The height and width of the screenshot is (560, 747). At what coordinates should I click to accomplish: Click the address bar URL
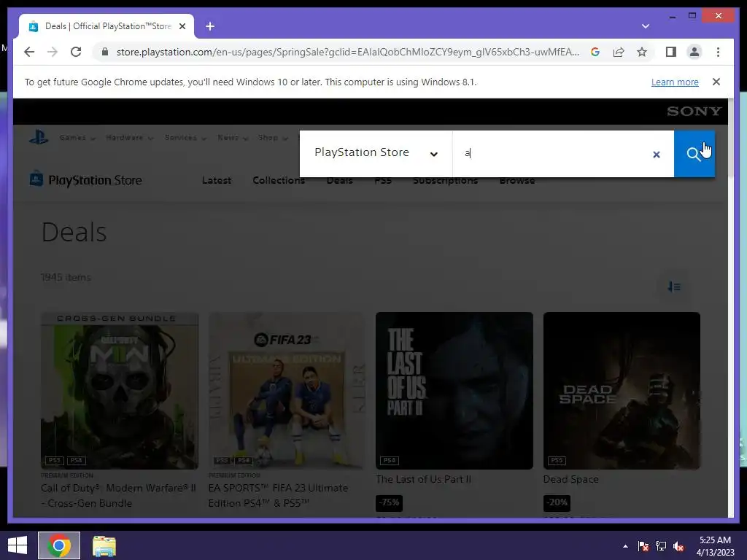(x=348, y=52)
